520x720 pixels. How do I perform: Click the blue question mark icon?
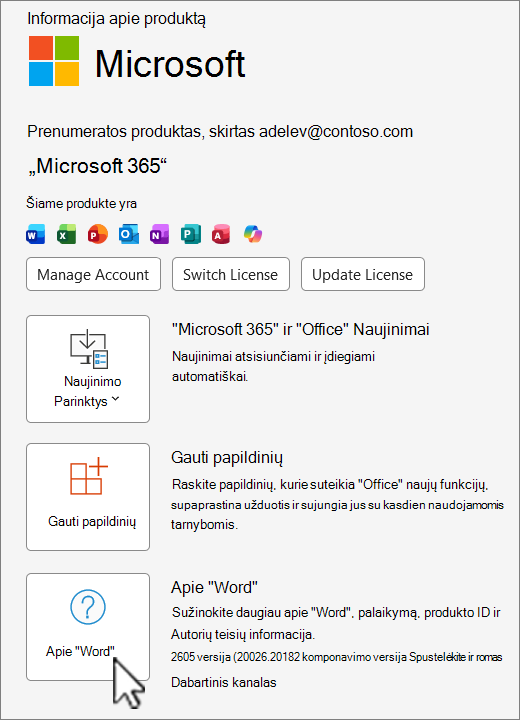[x=88, y=607]
